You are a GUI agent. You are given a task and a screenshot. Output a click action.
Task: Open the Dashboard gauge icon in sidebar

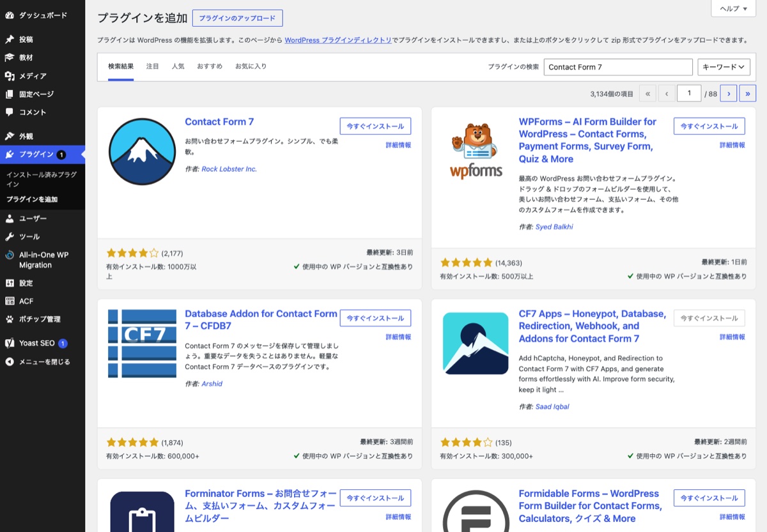[10, 15]
